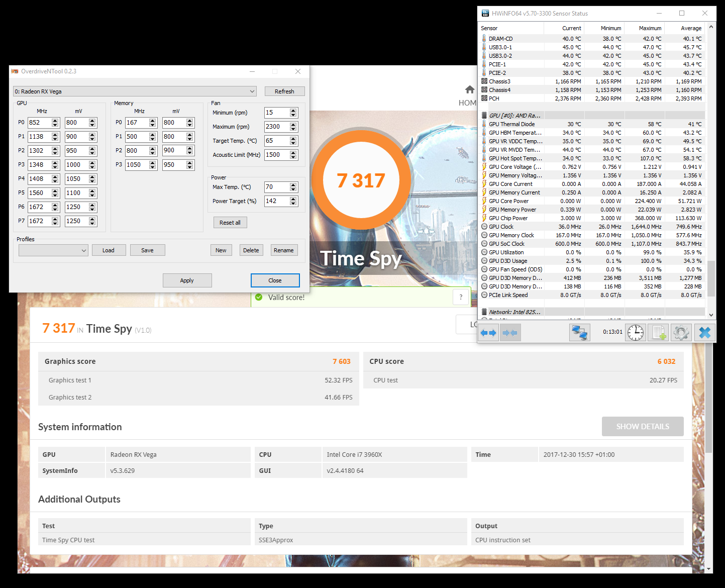Click Minimum column header in HWiNFO
The height and width of the screenshot is (588, 725).
pyautogui.click(x=603, y=28)
